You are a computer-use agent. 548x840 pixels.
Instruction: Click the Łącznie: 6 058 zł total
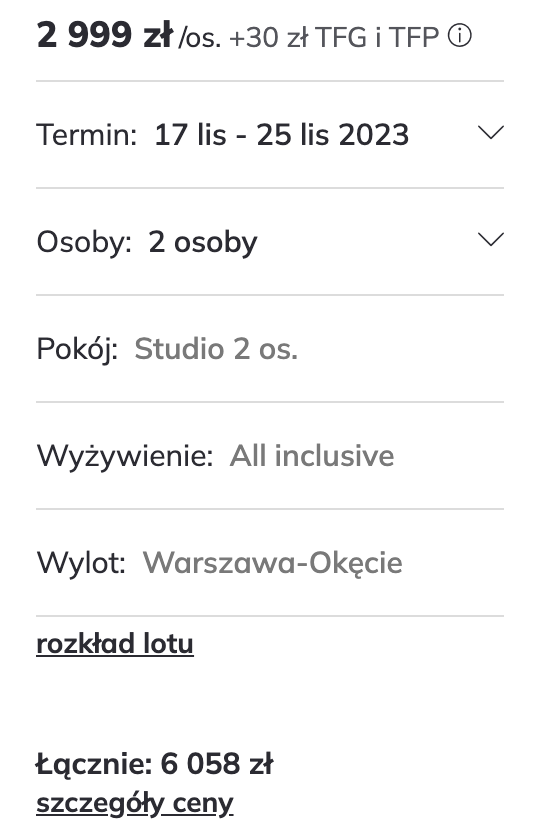coord(154,763)
